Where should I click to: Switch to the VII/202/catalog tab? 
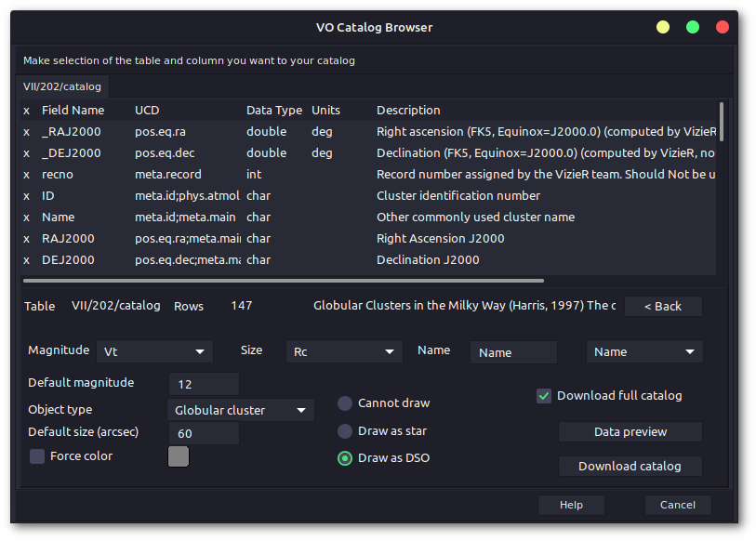[62, 86]
